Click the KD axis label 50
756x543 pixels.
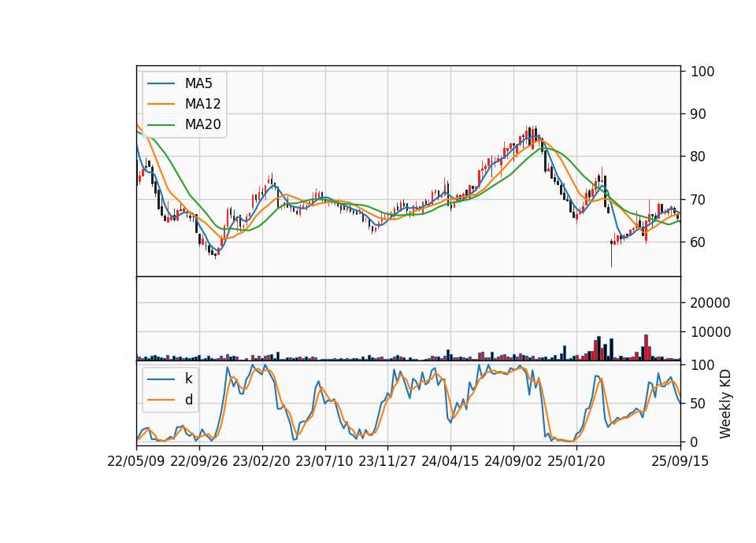pos(699,404)
